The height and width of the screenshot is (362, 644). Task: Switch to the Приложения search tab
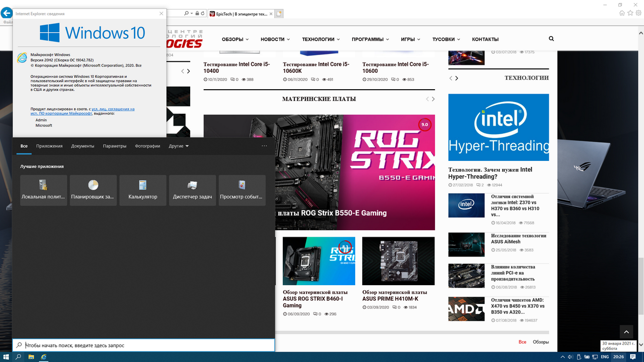49,146
